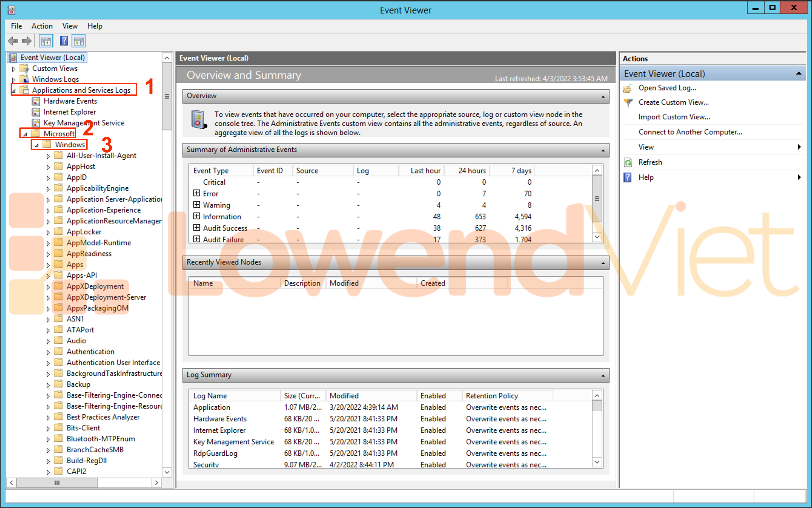
Task: Select the AppLocker folder in tree
Action: 84,232
